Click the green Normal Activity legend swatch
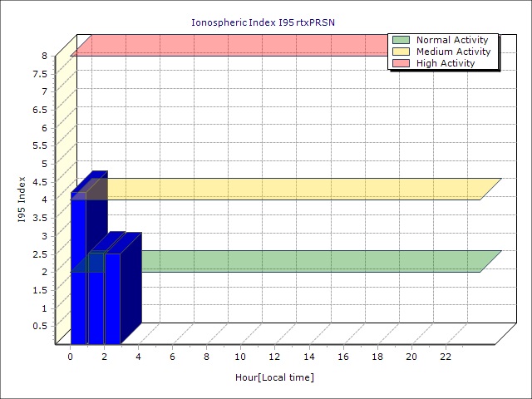532x399 pixels. pos(401,40)
